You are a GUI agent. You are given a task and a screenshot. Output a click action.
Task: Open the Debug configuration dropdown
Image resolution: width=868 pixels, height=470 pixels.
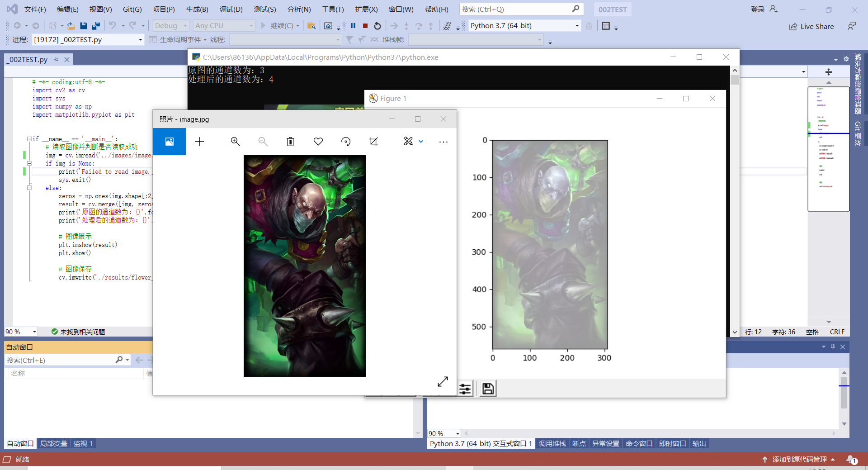tap(170, 26)
